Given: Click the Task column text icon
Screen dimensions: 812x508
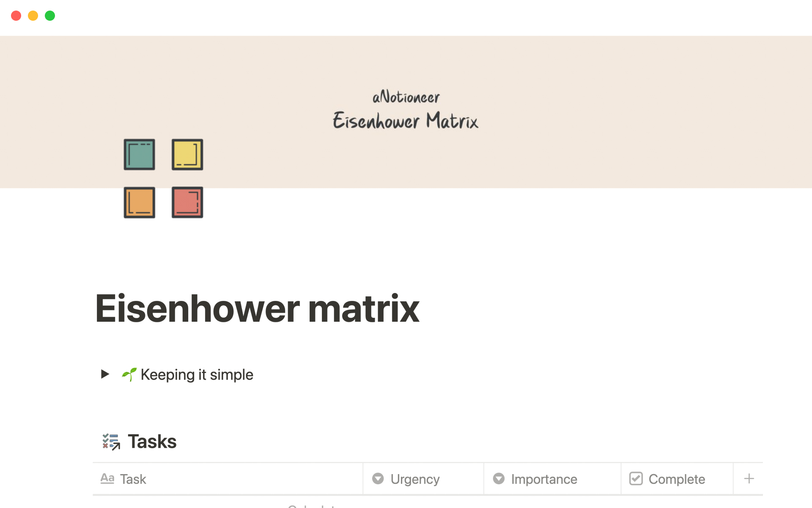Looking at the screenshot, I should (107, 479).
